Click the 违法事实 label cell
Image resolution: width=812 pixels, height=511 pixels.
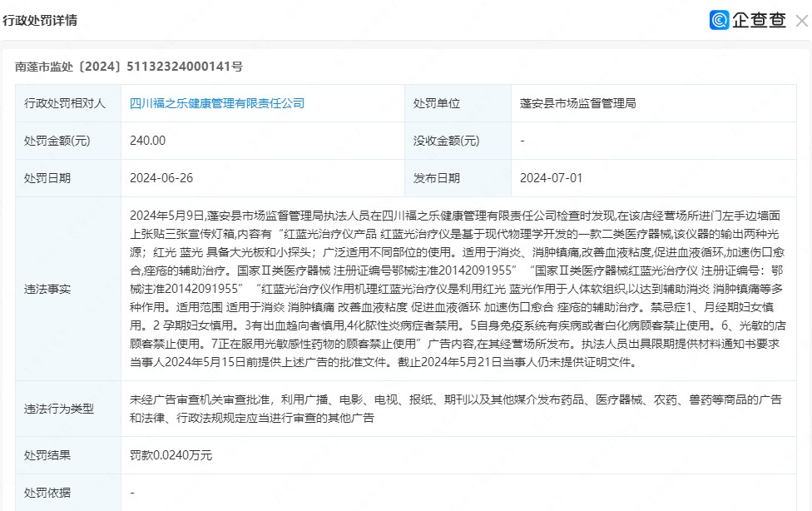(48, 289)
